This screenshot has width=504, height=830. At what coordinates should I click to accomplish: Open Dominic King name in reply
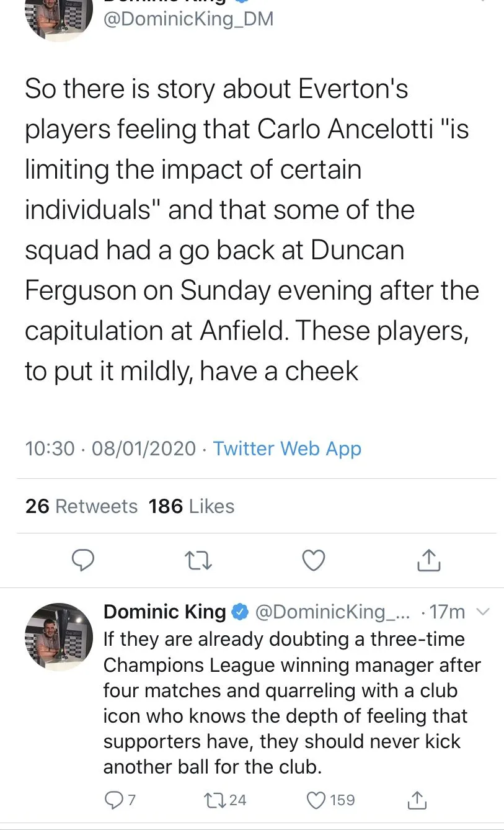click(x=164, y=612)
